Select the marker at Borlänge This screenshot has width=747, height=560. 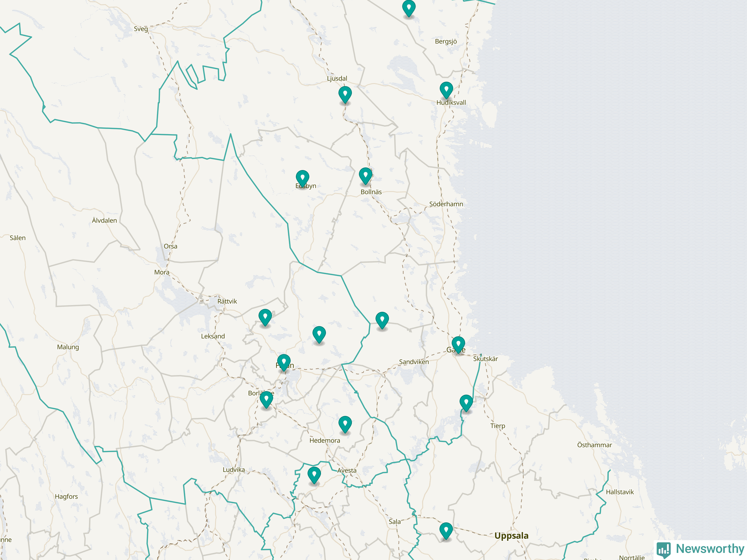click(x=266, y=399)
